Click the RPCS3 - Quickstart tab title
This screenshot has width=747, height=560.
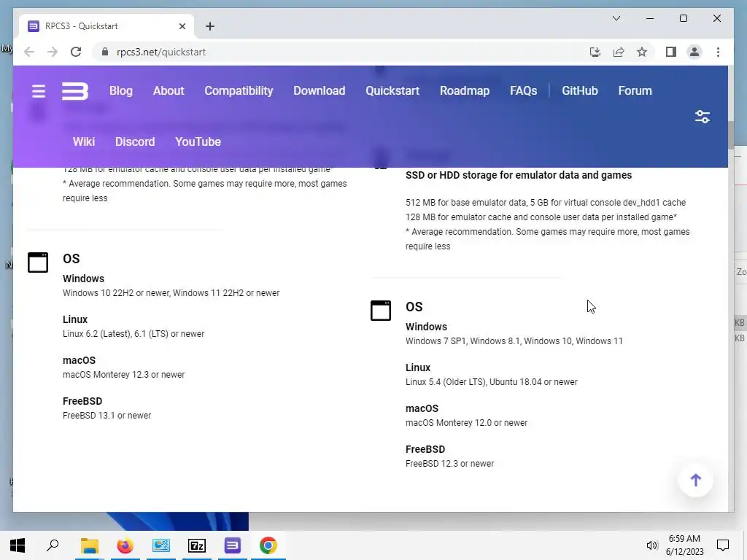[x=82, y=26]
